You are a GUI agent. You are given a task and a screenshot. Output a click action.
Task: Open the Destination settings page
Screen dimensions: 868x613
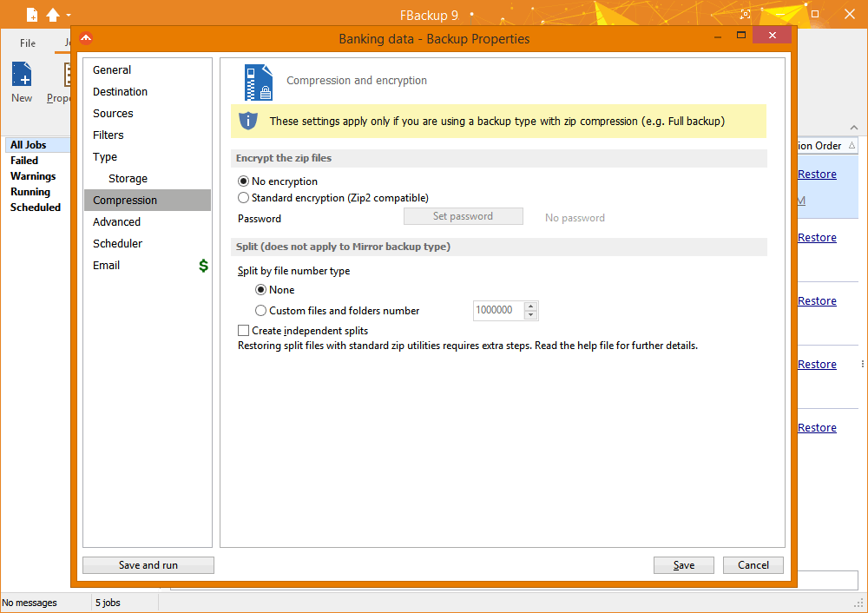pos(120,92)
